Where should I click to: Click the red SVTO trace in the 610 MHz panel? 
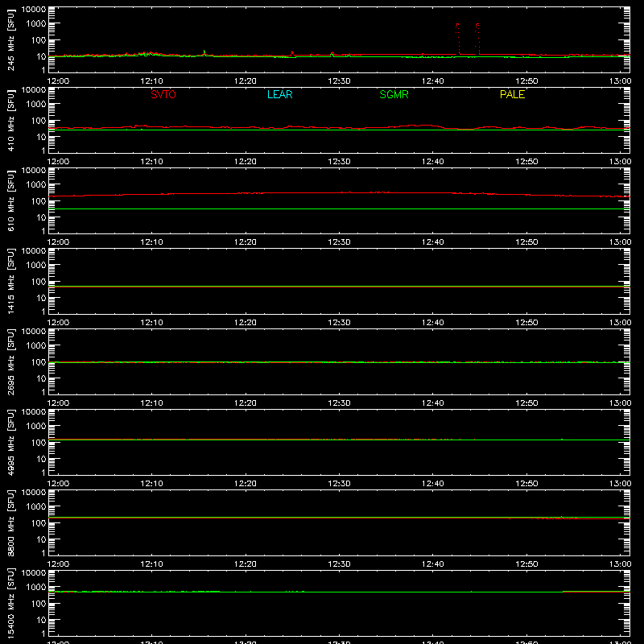(339, 192)
